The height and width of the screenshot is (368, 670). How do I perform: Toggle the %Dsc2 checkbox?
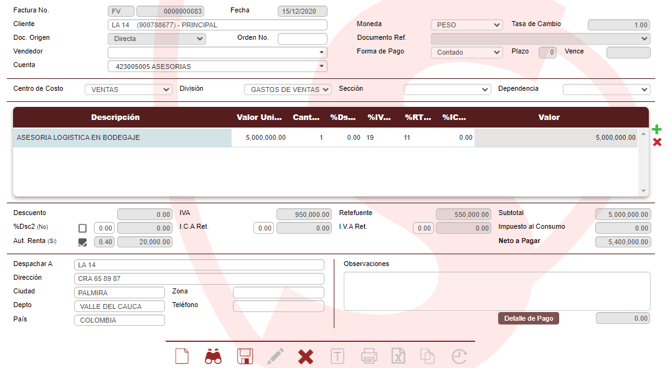click(x=82, y=228)
